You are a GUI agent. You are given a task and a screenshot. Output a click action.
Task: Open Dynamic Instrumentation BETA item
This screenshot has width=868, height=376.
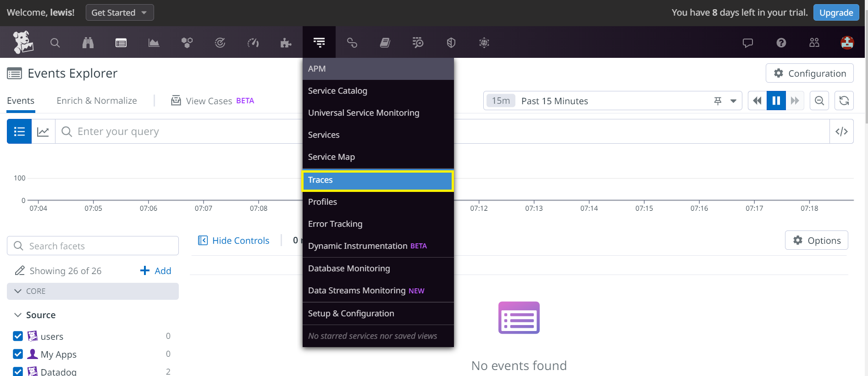[x=378, y=246]
